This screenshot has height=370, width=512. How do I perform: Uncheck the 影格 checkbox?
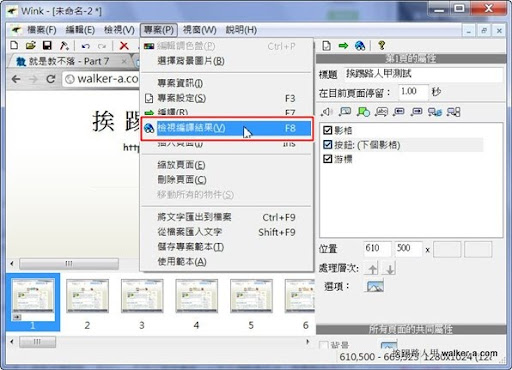click(x=328, y=130)
